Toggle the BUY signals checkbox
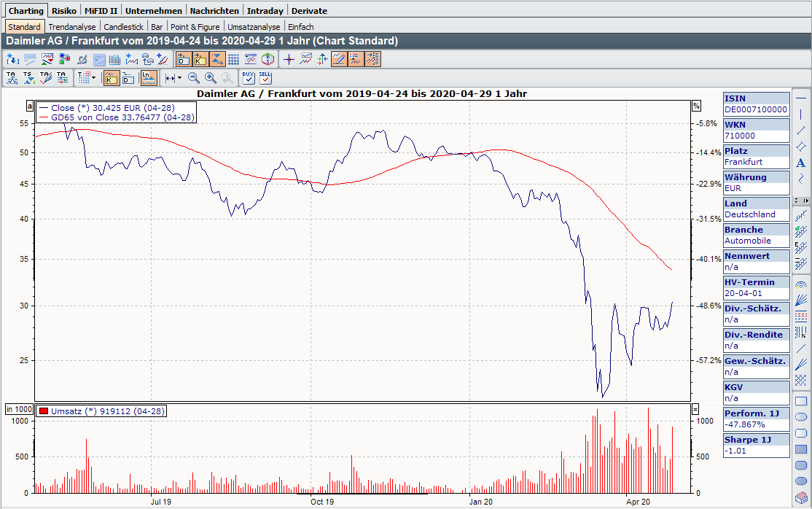The width and height of the screenshot is (812, 509). click(248, 77)
